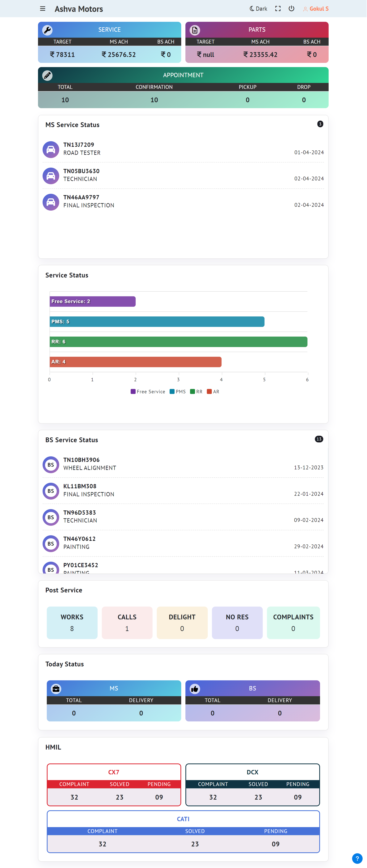Select the CALLS tile
This screenshot has width=367, height=868.
pyautogui.click(x=127, y=622)
